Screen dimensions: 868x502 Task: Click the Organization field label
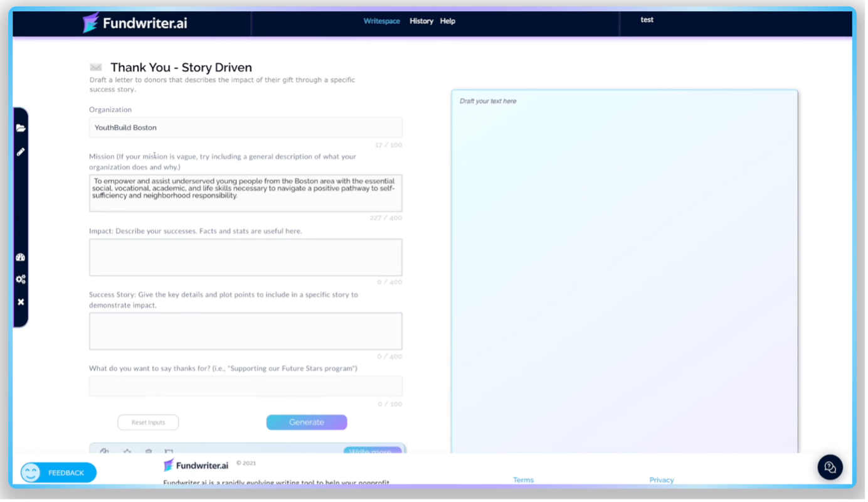tap(111, 110)
